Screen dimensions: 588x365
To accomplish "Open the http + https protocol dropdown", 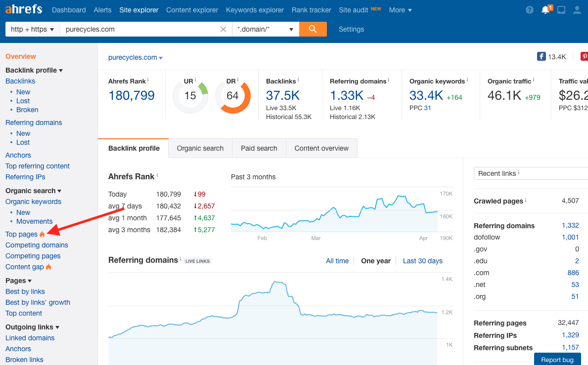I will click(33, 29).
